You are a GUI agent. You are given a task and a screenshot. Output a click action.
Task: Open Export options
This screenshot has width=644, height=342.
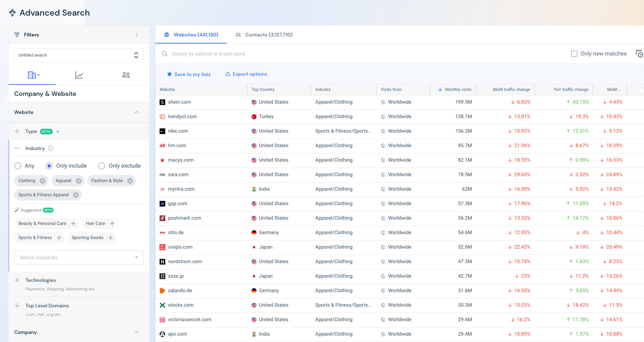point(246,74)
